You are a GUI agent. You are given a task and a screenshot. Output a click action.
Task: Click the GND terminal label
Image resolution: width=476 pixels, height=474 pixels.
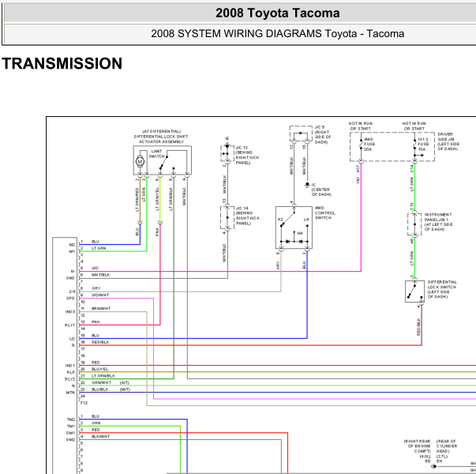tap(70, 278)
